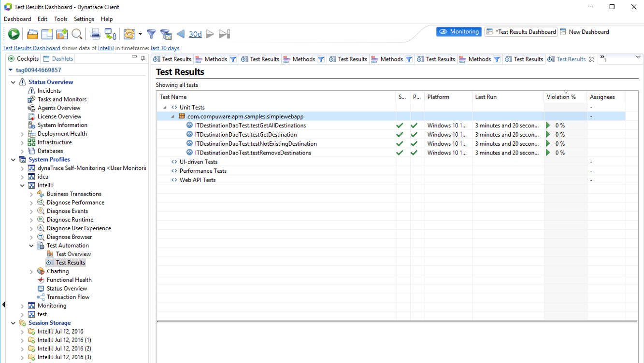Open the Tools menu
Image resolution: width=644 pixels, height=363 pixels.
pyautogui.click(x=61, y=19)
